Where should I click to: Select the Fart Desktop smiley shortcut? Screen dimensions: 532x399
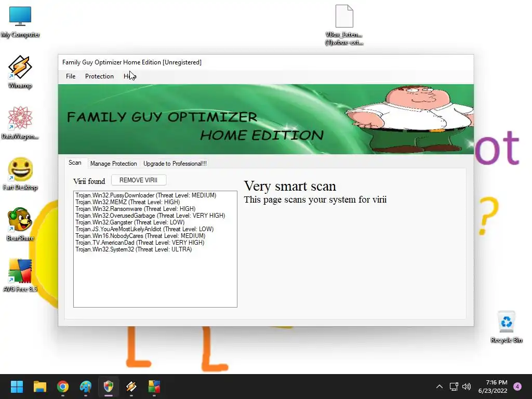click(x=20, y=174)
